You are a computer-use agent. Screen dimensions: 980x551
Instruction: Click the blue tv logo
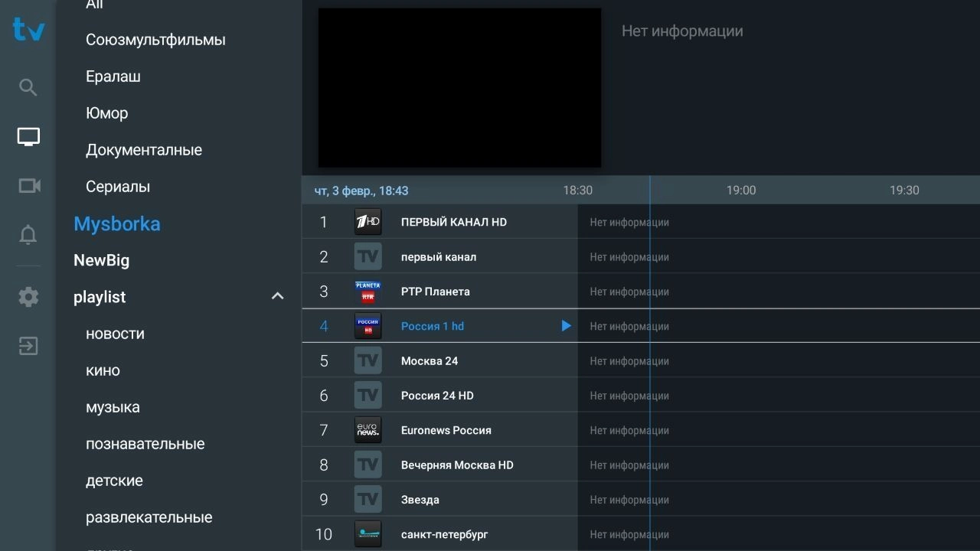28,30
